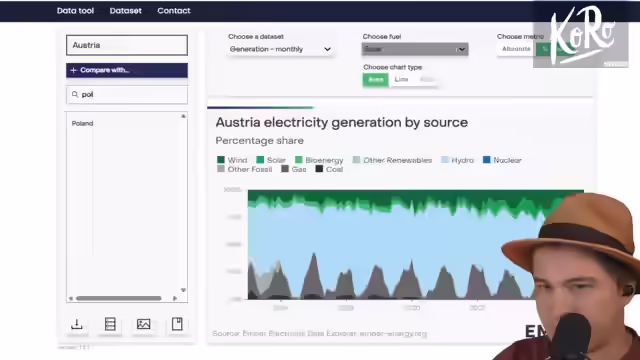Select Poland from the search results
Image resolution: width=640 pixels, height=360 pixels.
[x=82, y=123]
